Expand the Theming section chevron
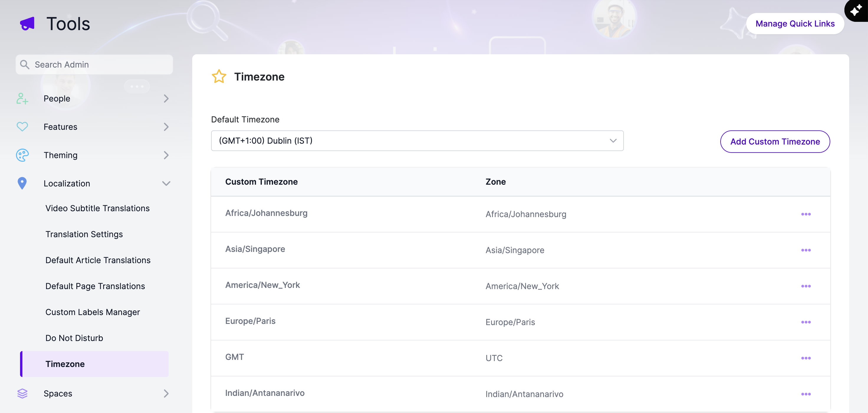This screenshot has height=413, width=868. click(166, 155)
